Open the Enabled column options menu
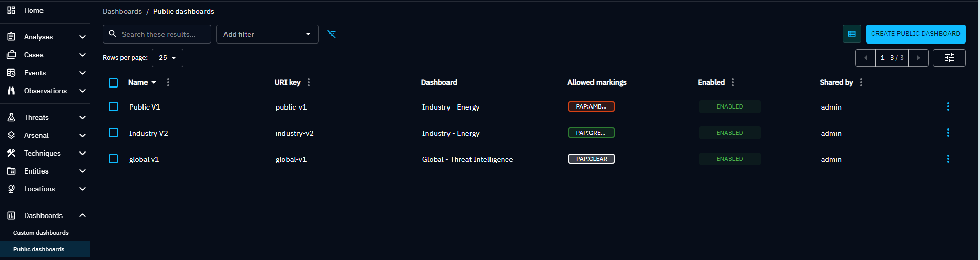The height and width of the screenshot is (260, 980). click(733, 82)
